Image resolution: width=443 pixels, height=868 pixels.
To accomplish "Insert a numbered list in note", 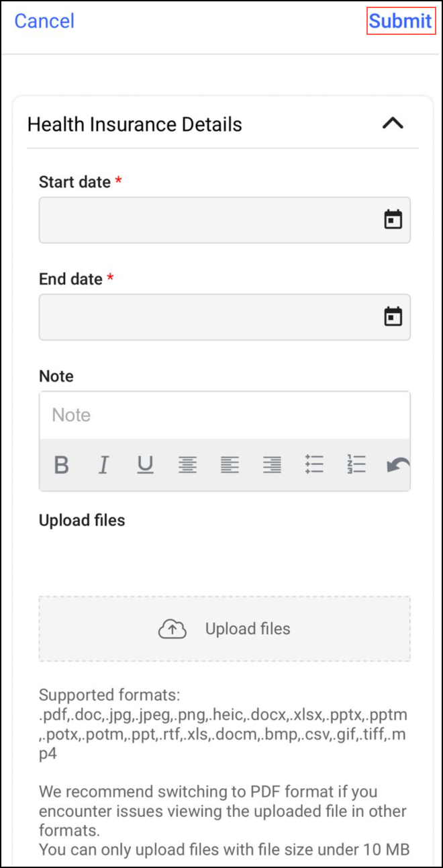I will (356, 465).
